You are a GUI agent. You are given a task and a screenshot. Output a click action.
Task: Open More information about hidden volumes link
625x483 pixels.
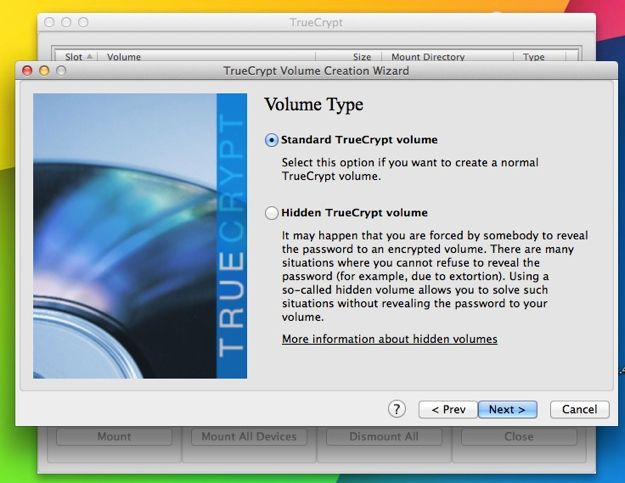point(389,339)
